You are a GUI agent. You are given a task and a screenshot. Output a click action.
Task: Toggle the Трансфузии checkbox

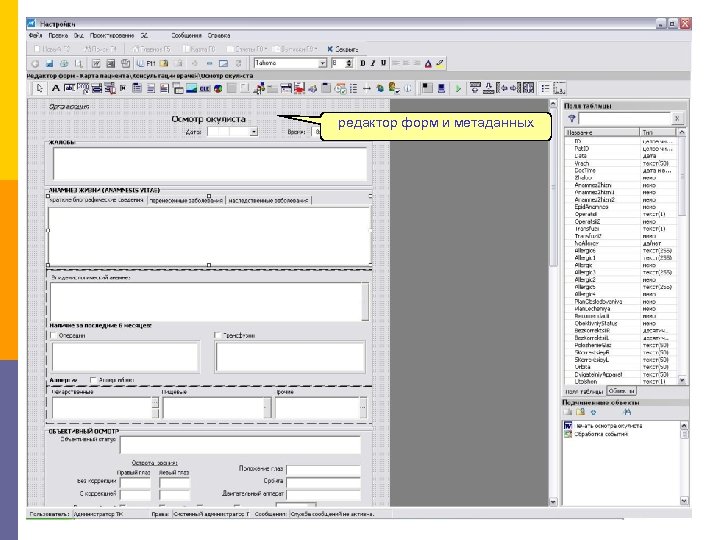[218, 336]
